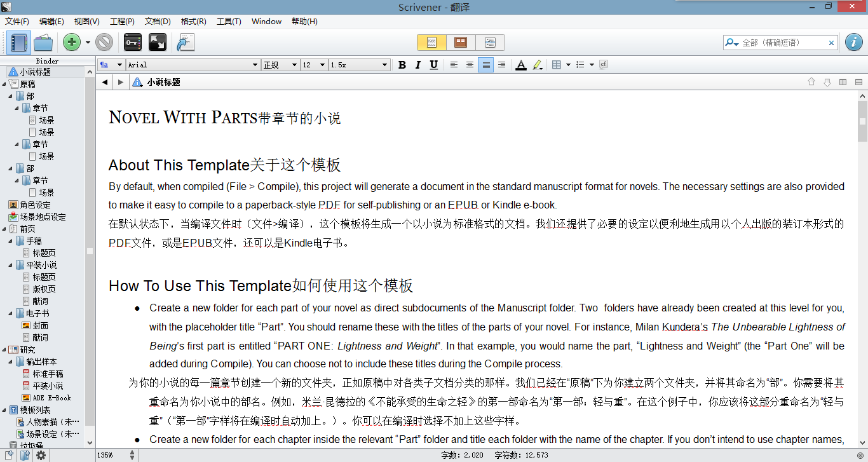Open font style 正规 dropdown
Viewport: 868px width, 462px height.
[x=280, y=65]
